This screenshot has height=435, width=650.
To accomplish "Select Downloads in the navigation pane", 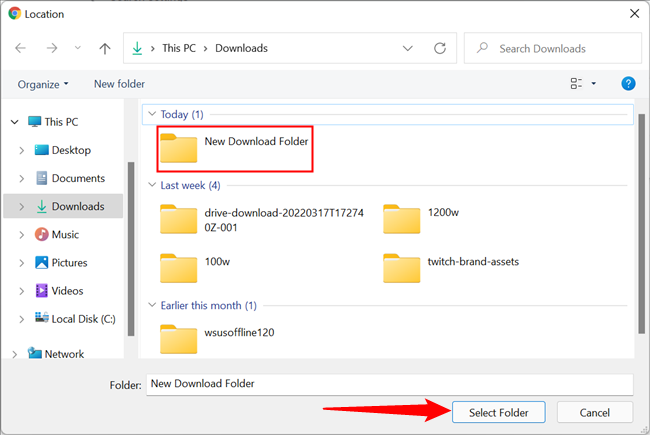I will (70, 207).
